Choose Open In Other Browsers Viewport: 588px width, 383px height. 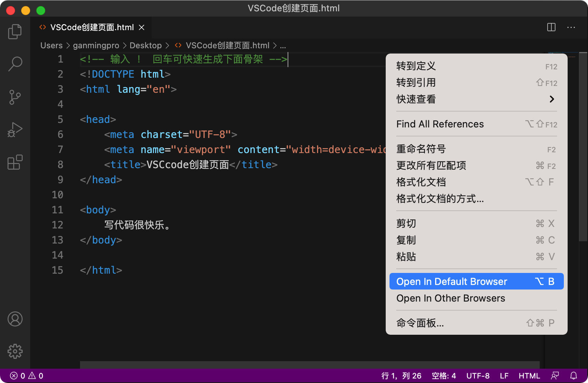coord(477,298)
